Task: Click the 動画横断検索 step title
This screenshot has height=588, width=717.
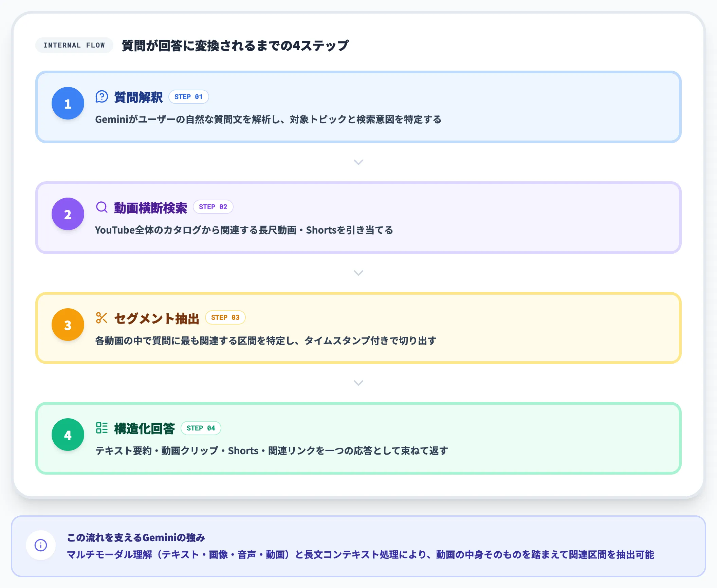Action: tap(151, 208)
